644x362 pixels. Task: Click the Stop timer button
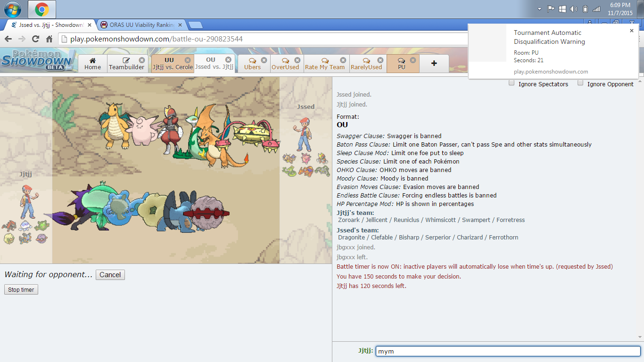(21, 289)
